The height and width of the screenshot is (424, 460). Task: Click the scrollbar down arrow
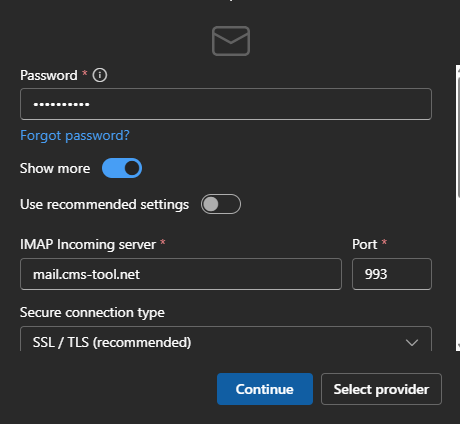tap(458, 346)
